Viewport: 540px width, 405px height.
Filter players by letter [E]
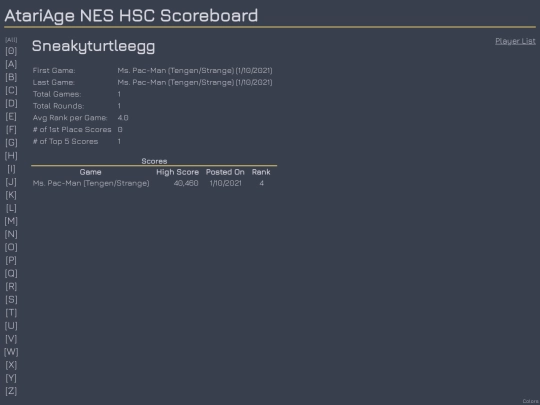click(x=11, y=116)
